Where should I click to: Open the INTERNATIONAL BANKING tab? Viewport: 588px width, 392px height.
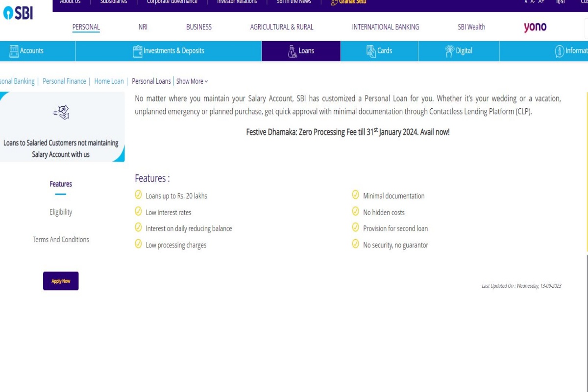[x=386, y=27]
